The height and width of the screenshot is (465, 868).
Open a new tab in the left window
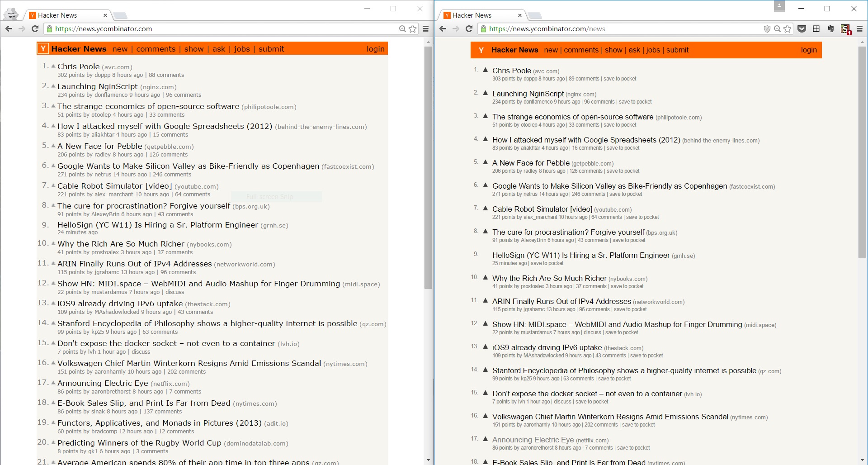pyautogui.click(x=120, y=15)
